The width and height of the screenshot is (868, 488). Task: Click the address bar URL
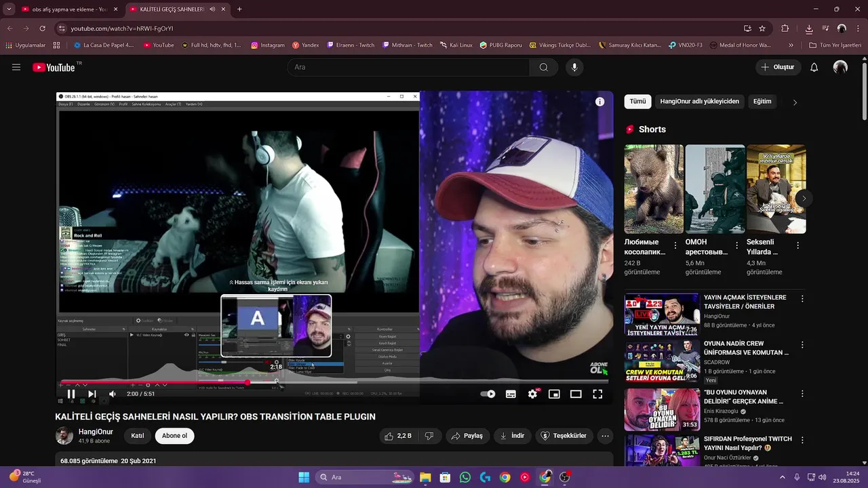pyautogui.click(x=122, y=28)
